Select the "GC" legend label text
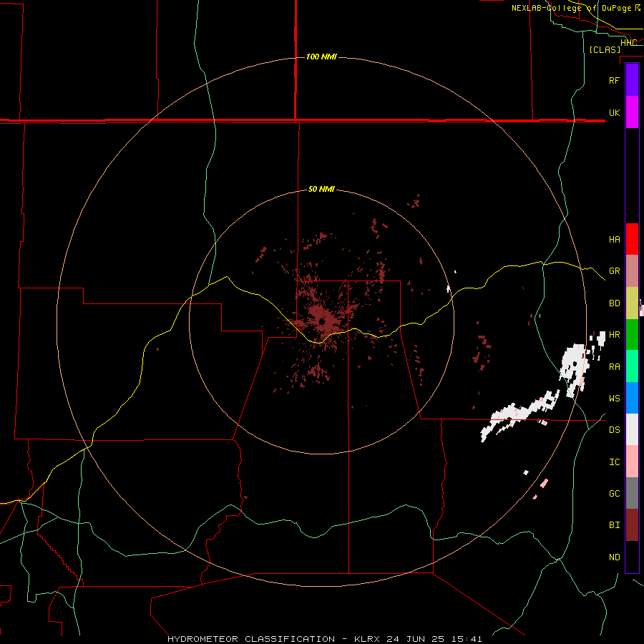The width and height of the screenshot is (644, 644). 614,494
